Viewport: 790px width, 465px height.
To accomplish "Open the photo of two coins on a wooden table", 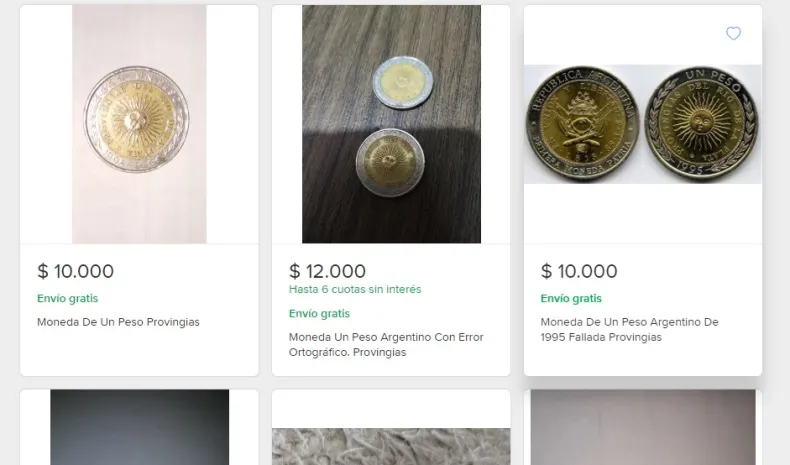I will pyautogui.click(x=391, y=124).
